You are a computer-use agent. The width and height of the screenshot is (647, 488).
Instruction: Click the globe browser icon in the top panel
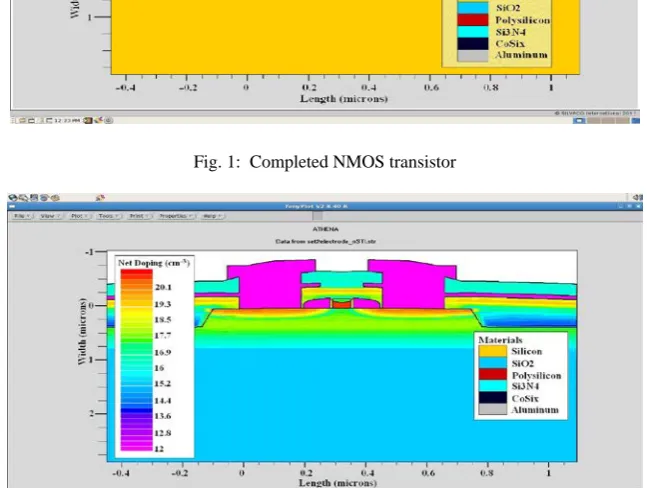[x=13, y=198]
